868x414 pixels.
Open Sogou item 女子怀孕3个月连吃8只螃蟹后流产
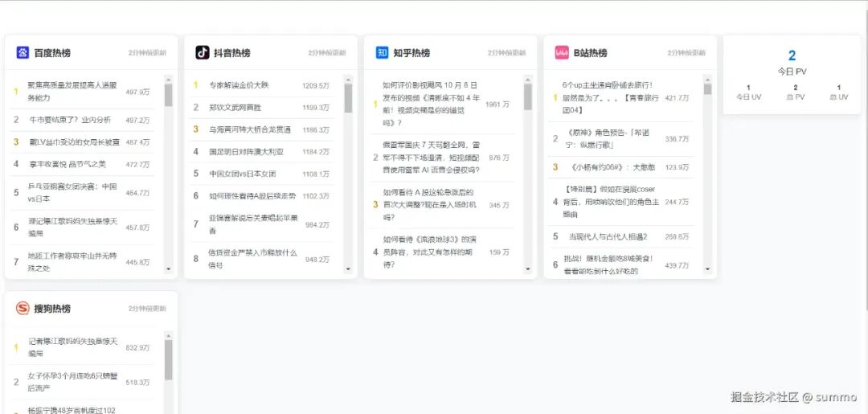tap(73, 383)
